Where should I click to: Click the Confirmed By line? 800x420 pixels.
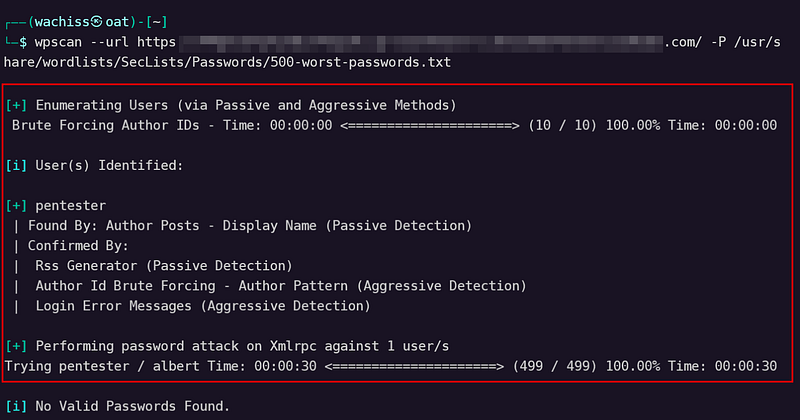pos(70,246)
